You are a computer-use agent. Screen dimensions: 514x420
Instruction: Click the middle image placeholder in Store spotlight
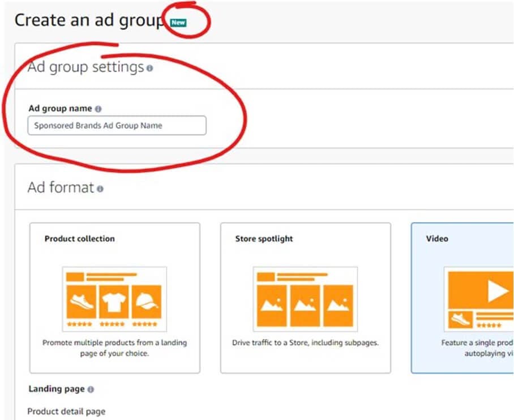click(x=305, y=305)
